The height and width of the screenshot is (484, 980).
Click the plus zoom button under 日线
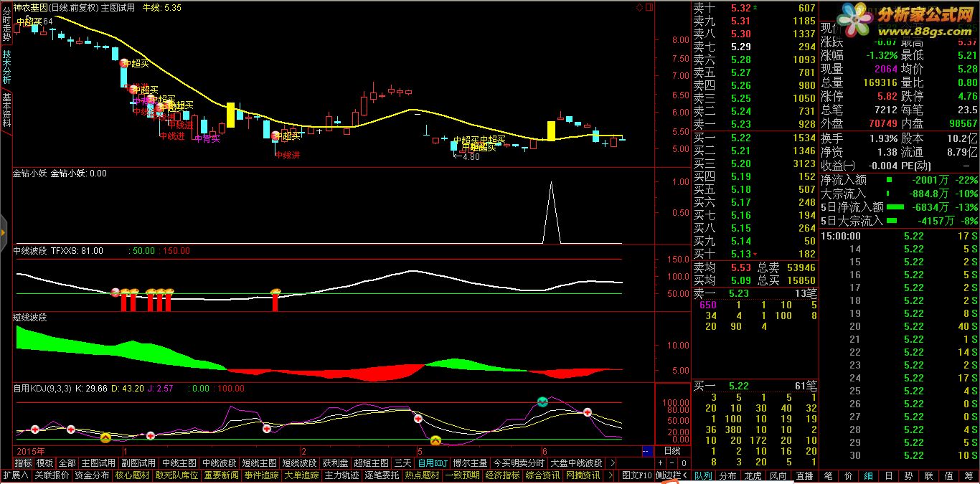pos(661,462)
